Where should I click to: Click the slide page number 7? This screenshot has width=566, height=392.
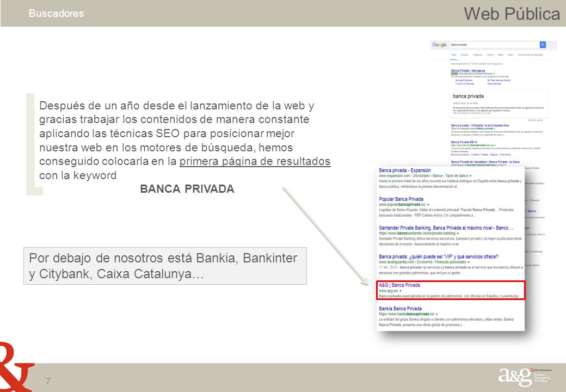point(48,381)
